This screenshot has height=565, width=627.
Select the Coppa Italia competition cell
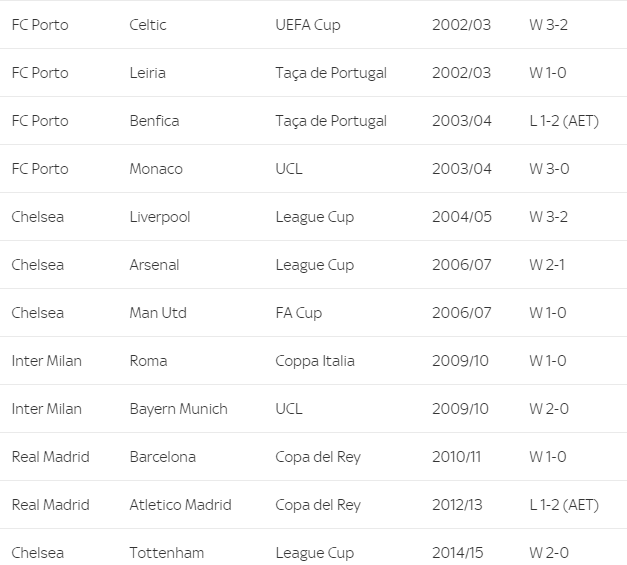(315, 361)
